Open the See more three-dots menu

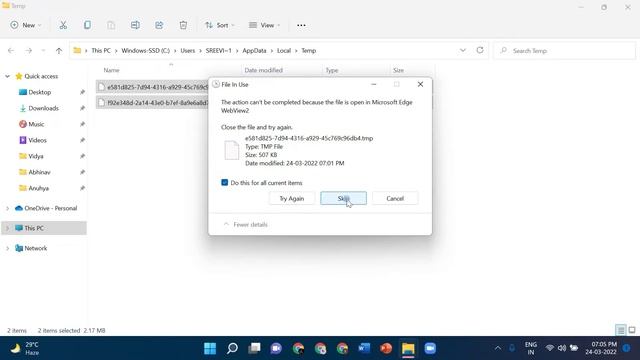click(301, 25)
